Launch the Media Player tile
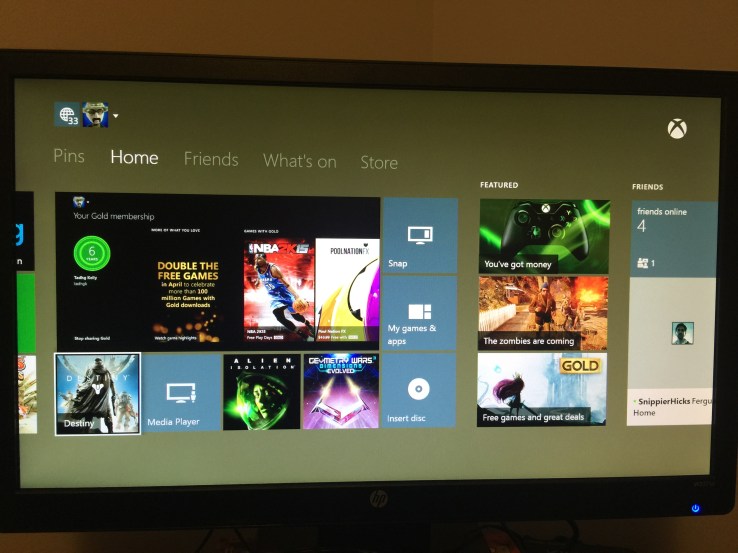Screen dimensions: 738x553 [x=181, y=392]
